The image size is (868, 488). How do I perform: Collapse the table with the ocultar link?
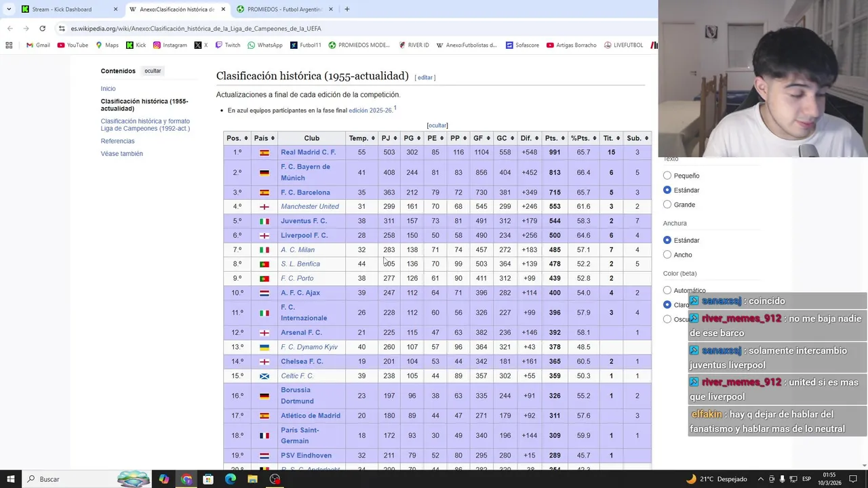(437, 125)
